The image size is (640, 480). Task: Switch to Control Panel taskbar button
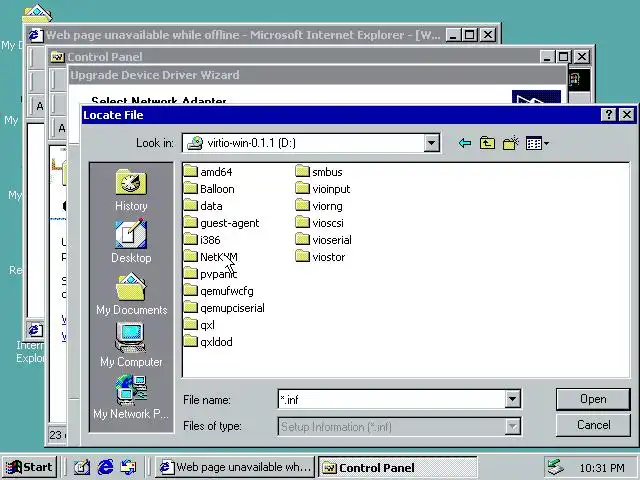click(398, 467)
